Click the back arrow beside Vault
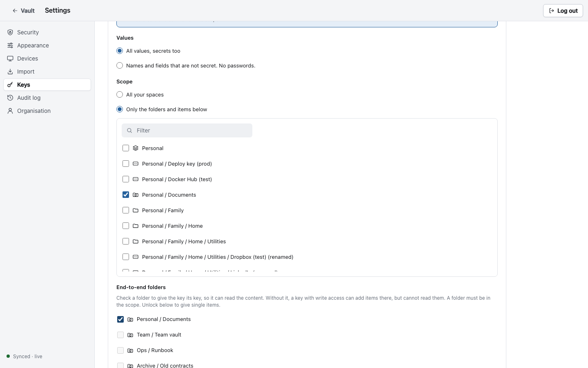The height and width of the screenshot is (368, 588). click(15, 11)
